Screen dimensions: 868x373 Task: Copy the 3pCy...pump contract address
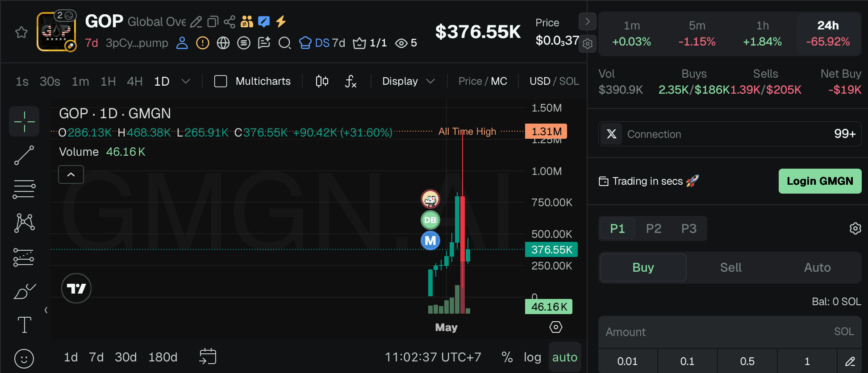click(137, 43)
